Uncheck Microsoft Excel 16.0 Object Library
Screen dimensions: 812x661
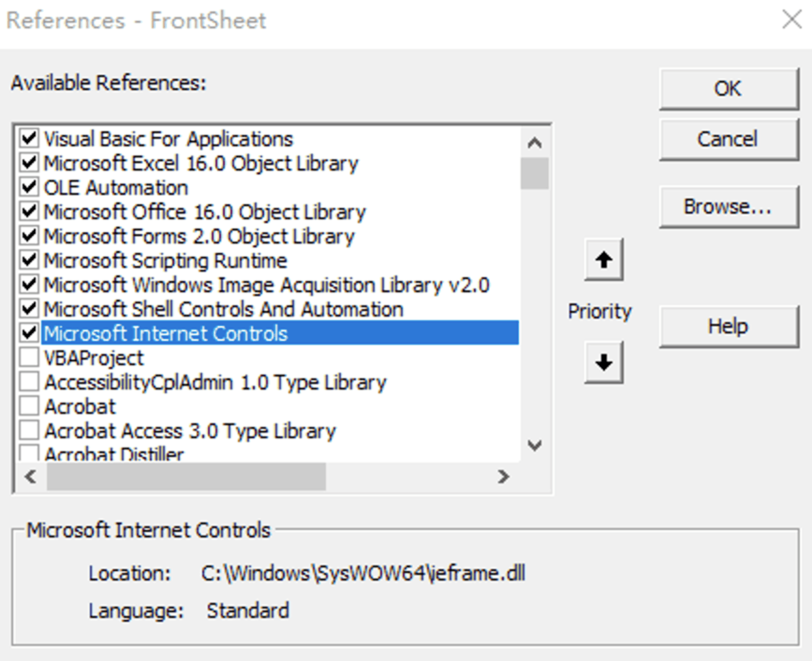(x=29, y=163)
